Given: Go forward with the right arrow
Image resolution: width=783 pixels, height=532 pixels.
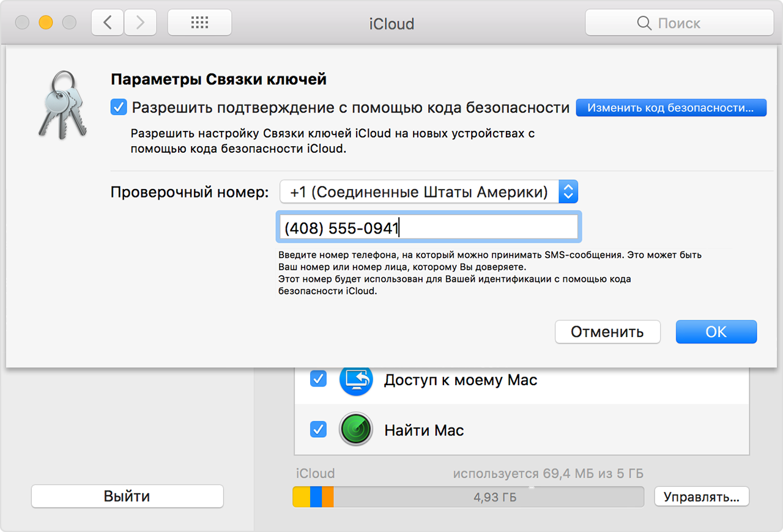Looking at the screenshot, I should coord(140,23).
